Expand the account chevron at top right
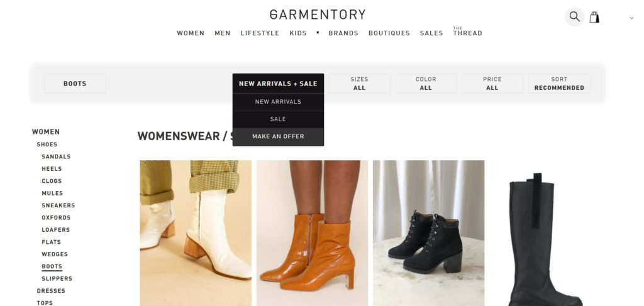644x306 pixels. 631,18
